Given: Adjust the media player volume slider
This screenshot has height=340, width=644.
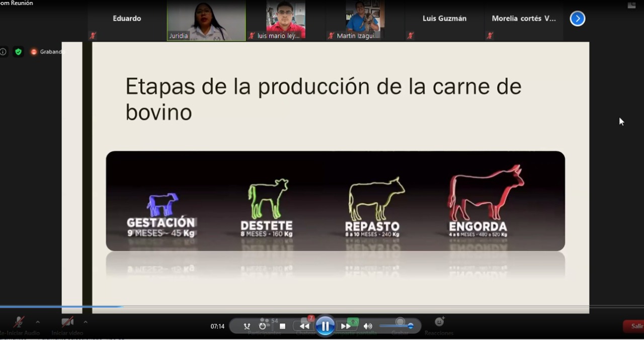Looking at the screenshot, I should (396, 326).
